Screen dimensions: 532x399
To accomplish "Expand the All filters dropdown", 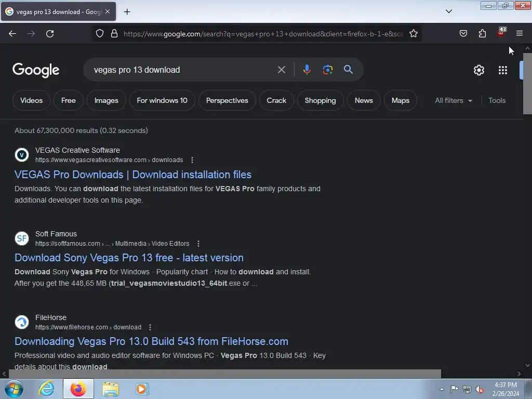I will (453, 100).
